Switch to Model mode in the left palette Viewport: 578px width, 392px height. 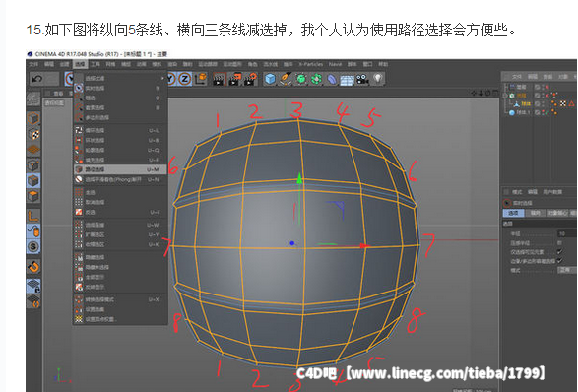pyautogui.click(x=33, y=119)
